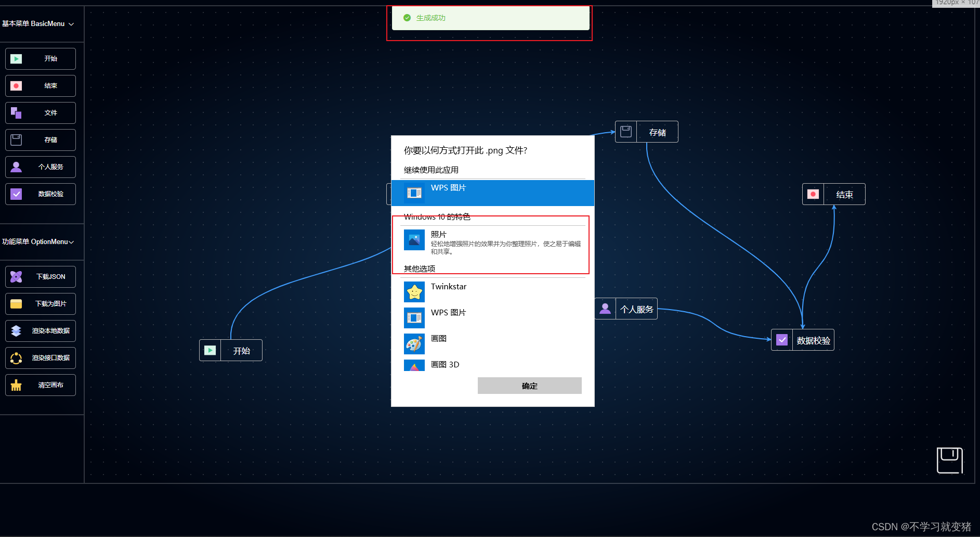Select the 数据校验 node label on canvas
Viewport: 980px width, 537px height.
pyautogui.click(x=814, y=341)
